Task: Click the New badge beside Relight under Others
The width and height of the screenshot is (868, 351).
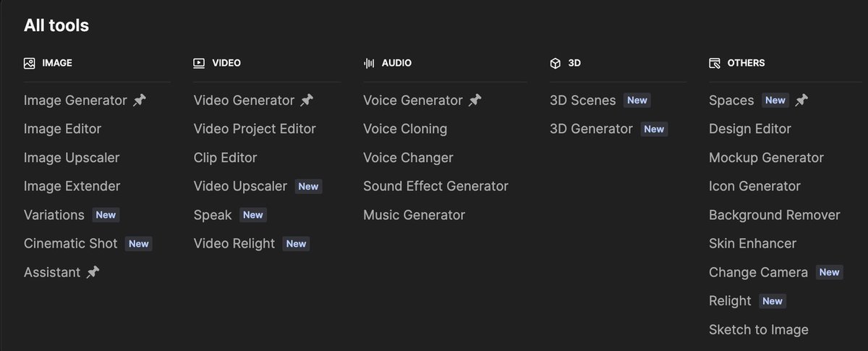Action: [773, 301]
